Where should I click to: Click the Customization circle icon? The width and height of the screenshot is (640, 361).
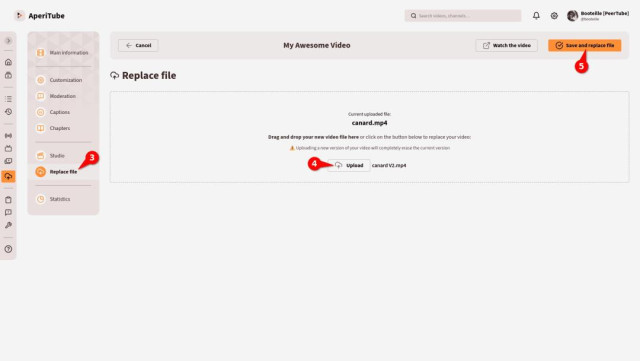[40, 80]
